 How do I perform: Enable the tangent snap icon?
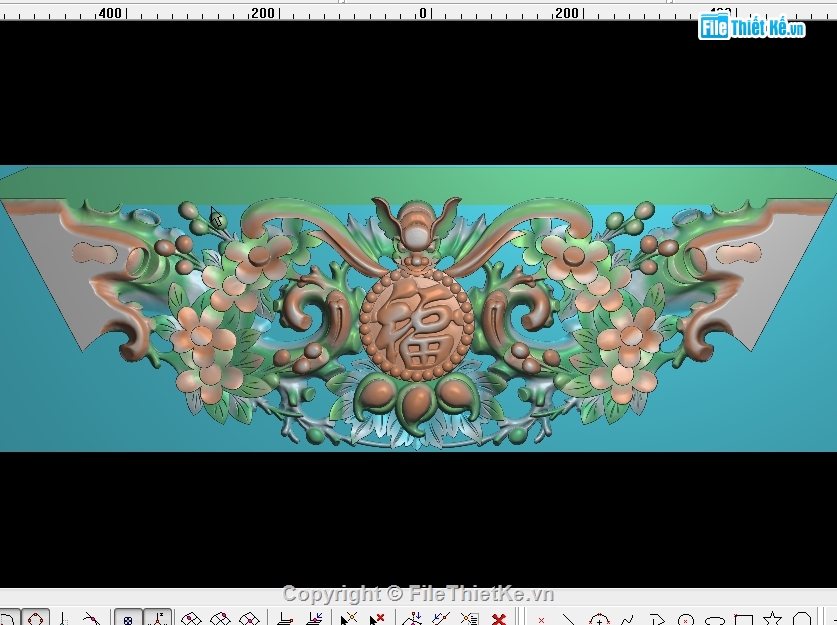pos(90,620)
